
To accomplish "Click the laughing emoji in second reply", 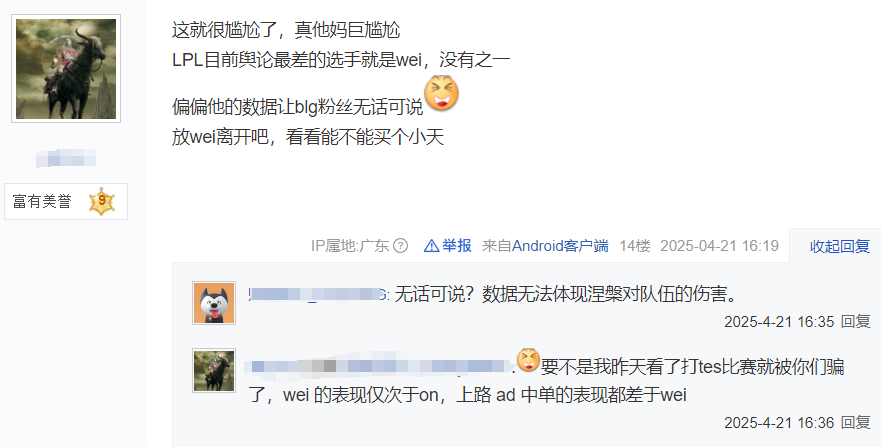I will (528, 359).
